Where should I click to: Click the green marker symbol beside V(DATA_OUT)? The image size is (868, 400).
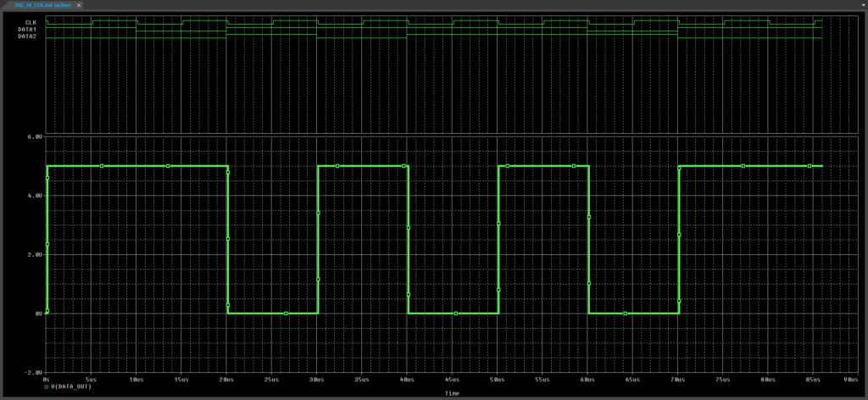click(x=46, y=387)
